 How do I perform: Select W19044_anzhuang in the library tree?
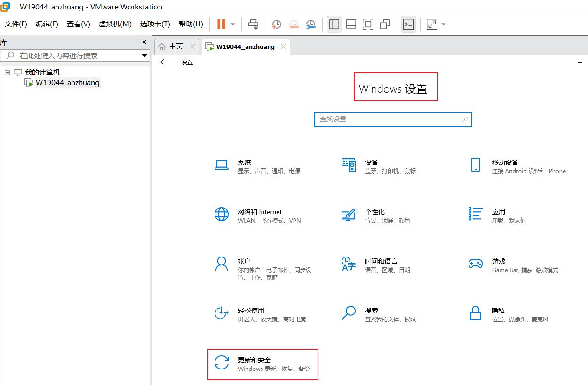(x=67, y=83)
